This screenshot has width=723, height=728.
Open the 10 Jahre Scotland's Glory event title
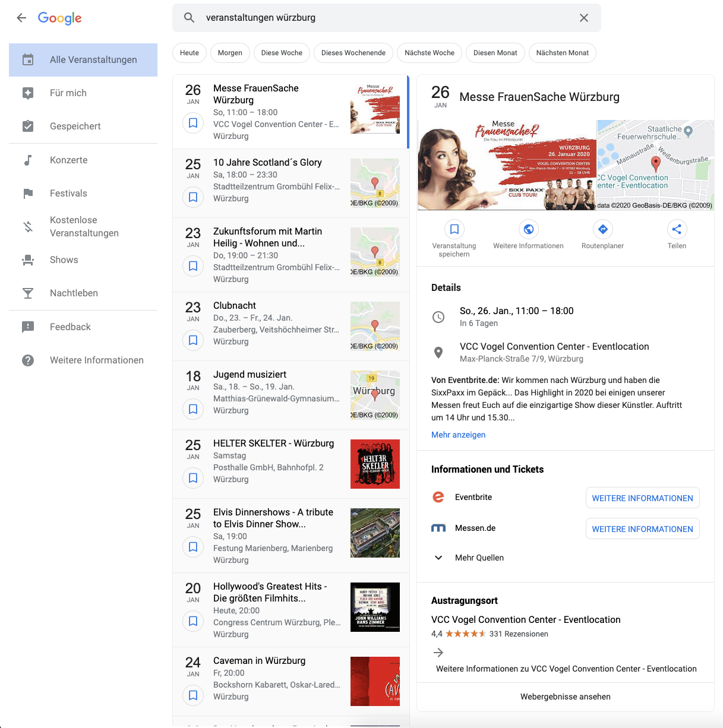(x=267, y=163)
